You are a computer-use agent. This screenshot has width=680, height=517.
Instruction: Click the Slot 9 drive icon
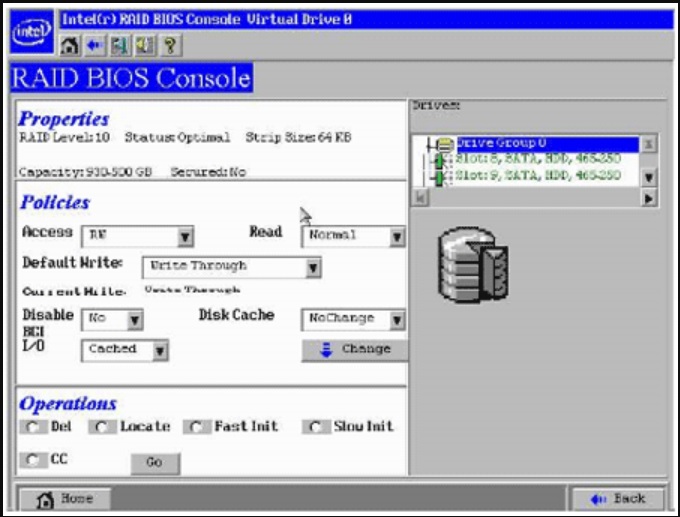tap(440, 177)
